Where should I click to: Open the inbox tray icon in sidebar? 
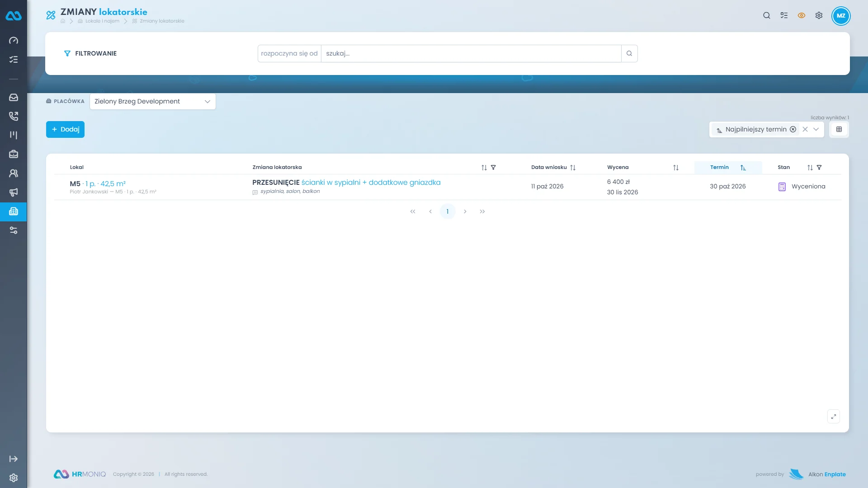[14, 98]
